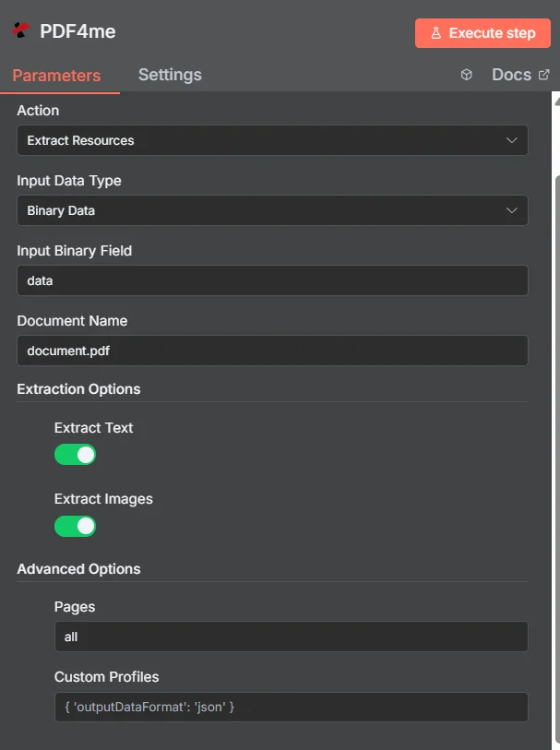
Task: Click inside the data binary field
Action: [x=272, y=280]
